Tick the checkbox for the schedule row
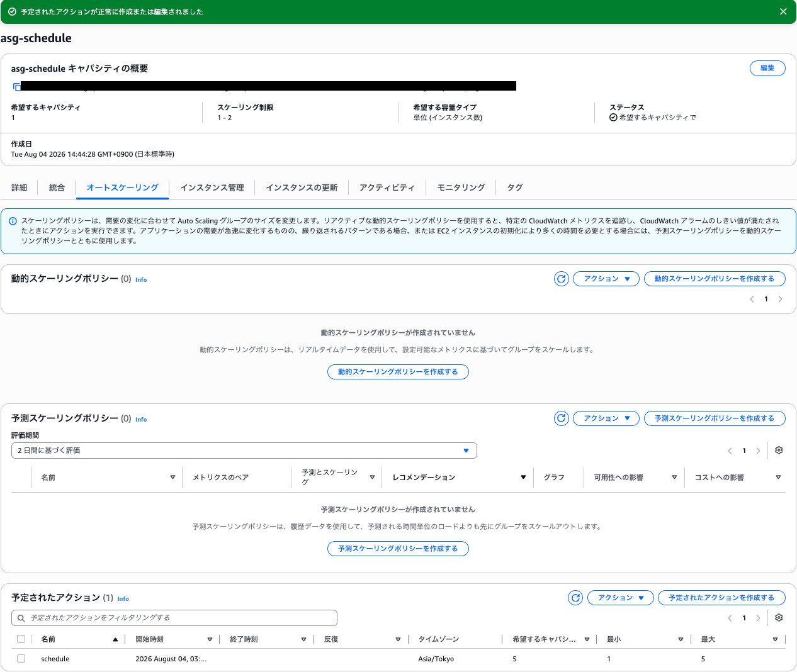 tap(21, 659)
